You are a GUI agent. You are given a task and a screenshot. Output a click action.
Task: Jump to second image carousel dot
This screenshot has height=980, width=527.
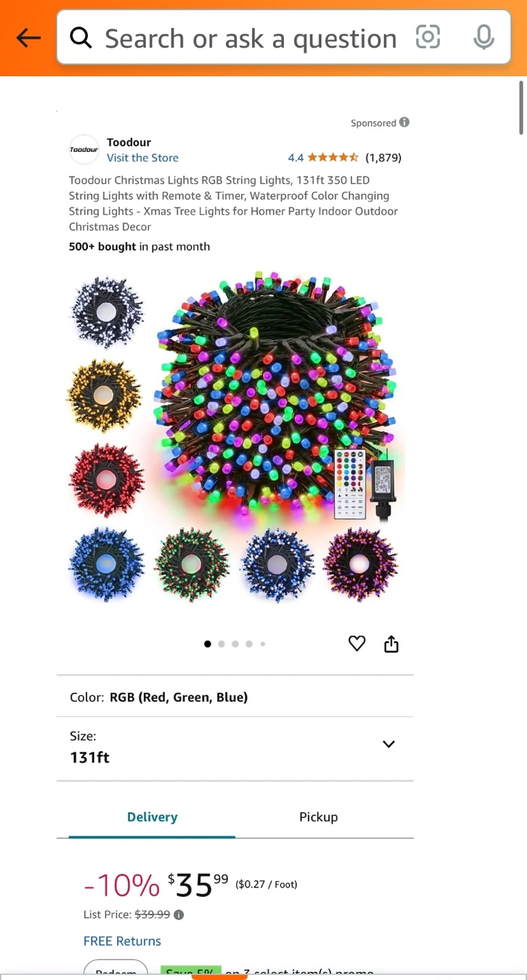coord(221,644)
